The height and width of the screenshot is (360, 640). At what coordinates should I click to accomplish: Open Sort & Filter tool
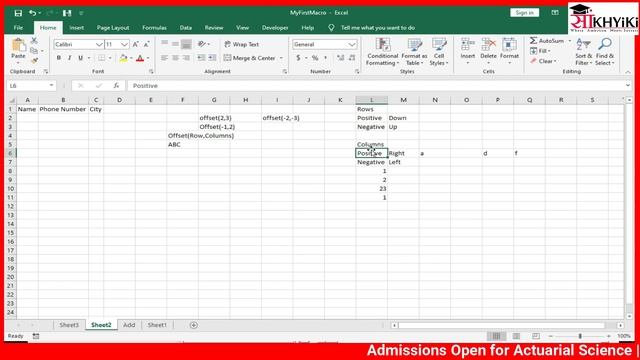tap(584, 44)
